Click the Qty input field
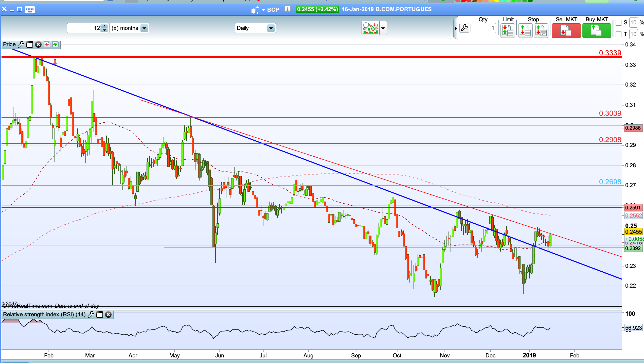 point(483,28)
